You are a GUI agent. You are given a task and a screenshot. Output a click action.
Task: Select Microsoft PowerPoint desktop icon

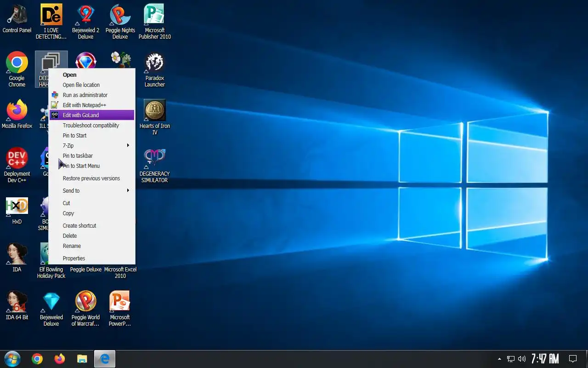pyautogui.click(x=120, y=309)
